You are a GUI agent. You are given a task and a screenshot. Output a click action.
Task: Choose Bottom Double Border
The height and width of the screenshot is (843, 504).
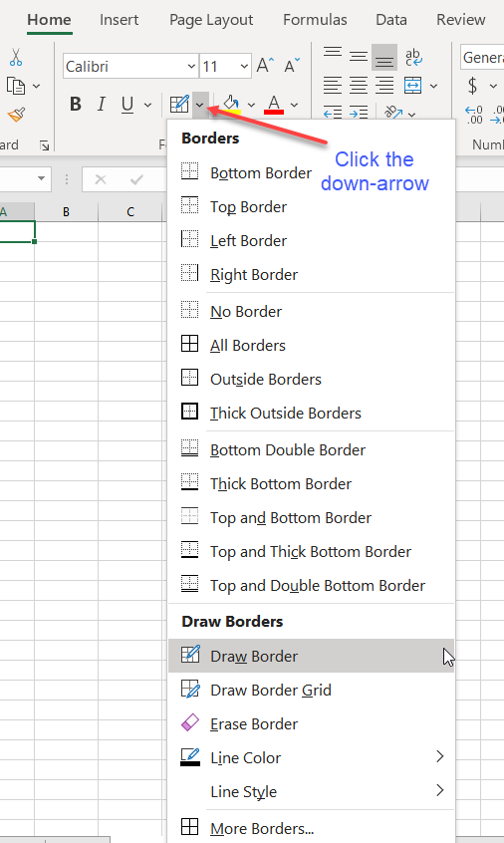pos(312,450)
